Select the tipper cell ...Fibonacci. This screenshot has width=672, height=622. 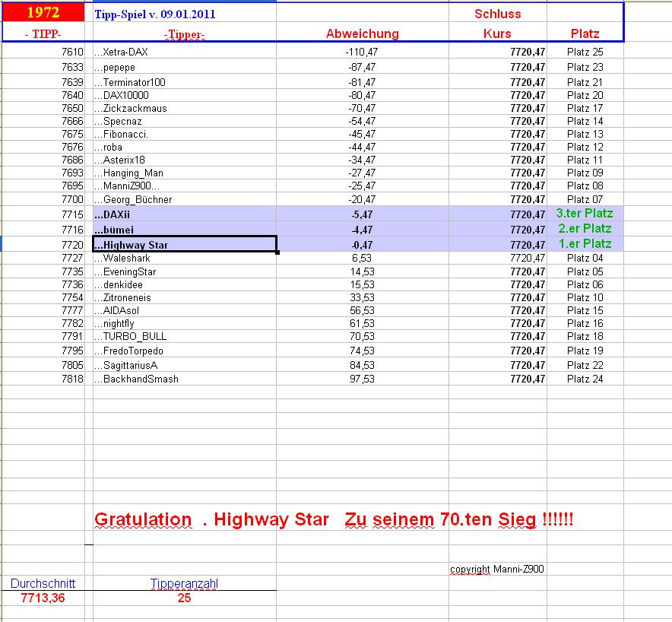[x=185, y=134]
